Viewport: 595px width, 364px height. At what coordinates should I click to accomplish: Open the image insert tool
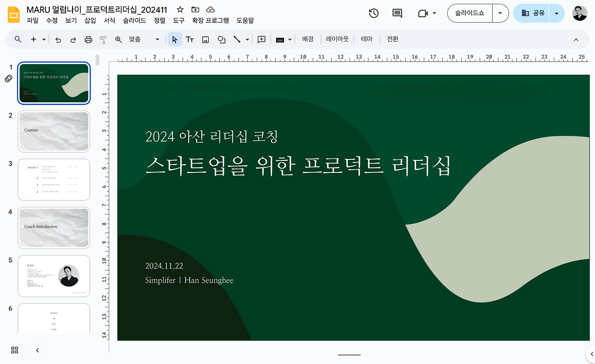click(205, 40)
